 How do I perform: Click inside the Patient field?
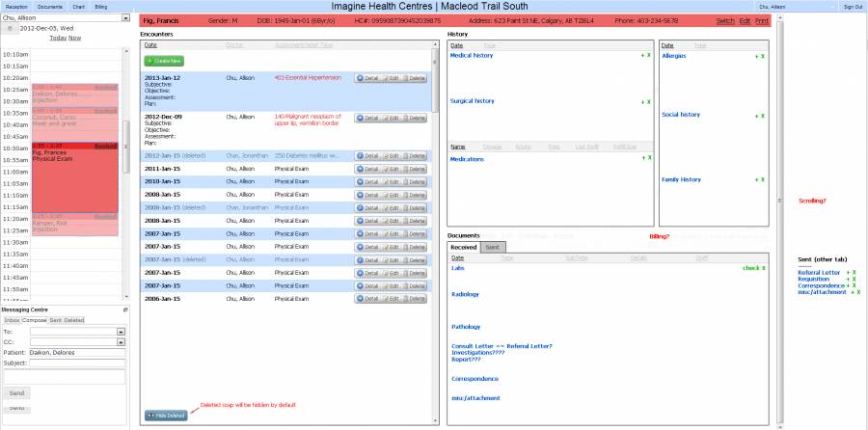pyautogui.click(x=77, y=353)
